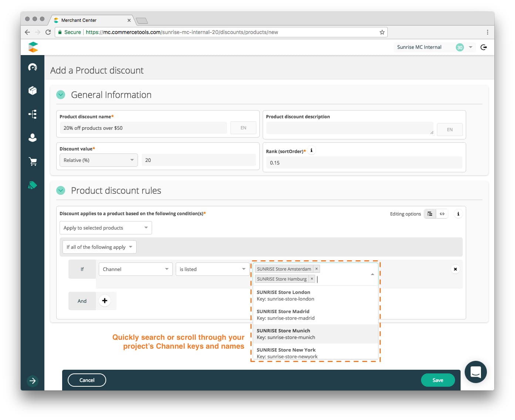Open the Intercom chat bubble
Viewport: 515px width, 420px height.
tap(476, 372)
